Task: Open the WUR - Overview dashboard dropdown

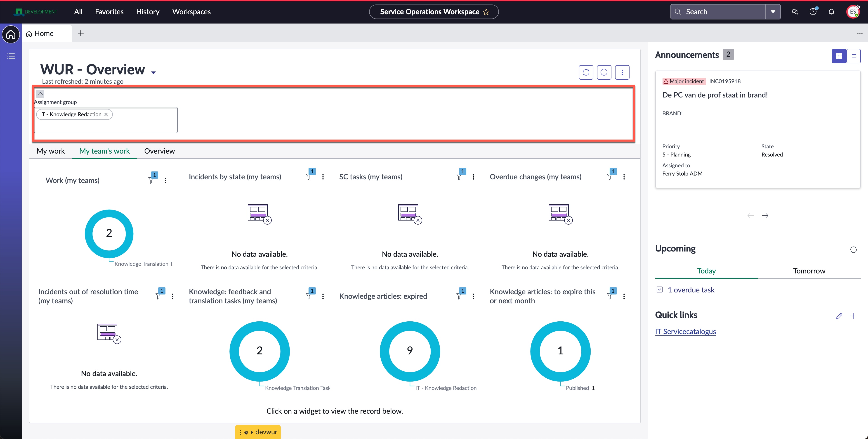Action: tap(153, 73)
